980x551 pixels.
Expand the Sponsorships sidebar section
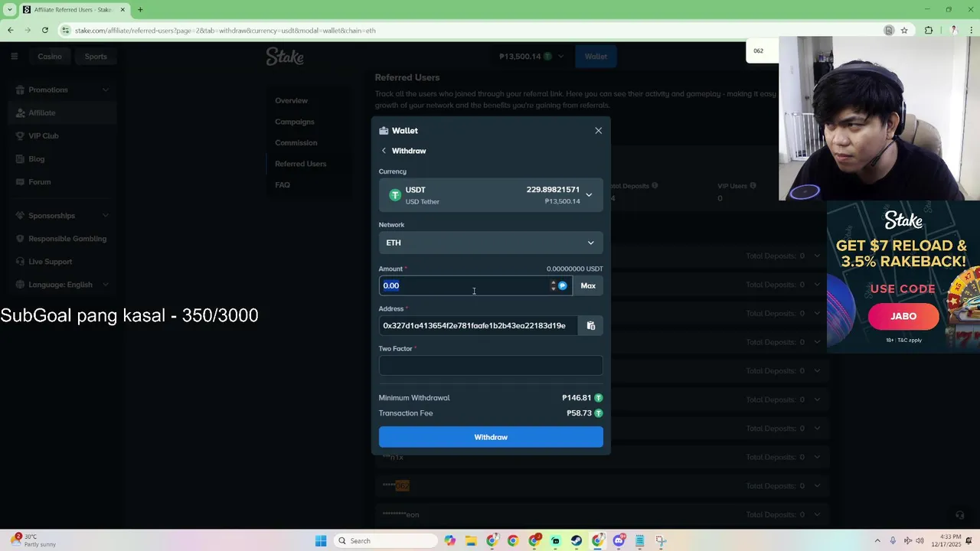63,215
